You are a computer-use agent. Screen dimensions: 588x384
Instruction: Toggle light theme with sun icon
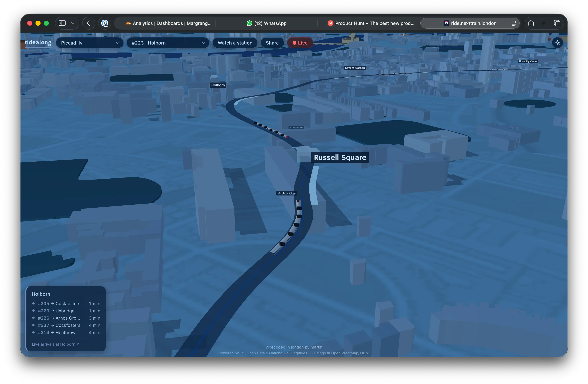click(557, 43)
